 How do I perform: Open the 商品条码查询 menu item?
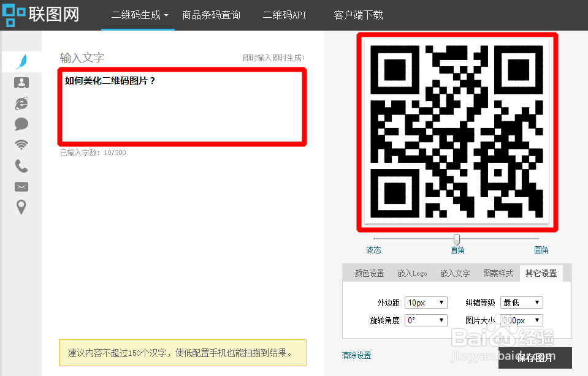click(211, 15)
